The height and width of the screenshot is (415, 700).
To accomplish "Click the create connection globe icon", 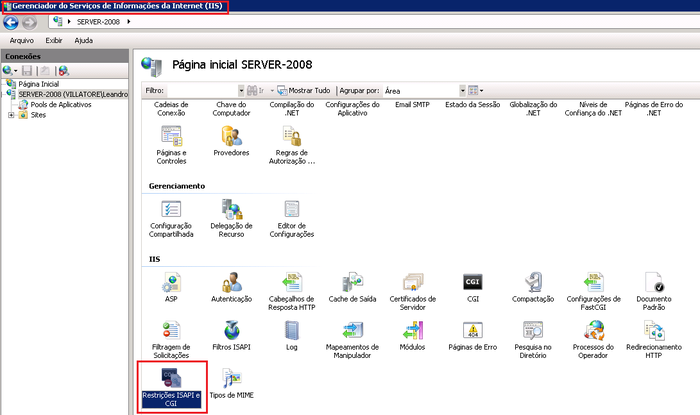I will pos(9,71).
